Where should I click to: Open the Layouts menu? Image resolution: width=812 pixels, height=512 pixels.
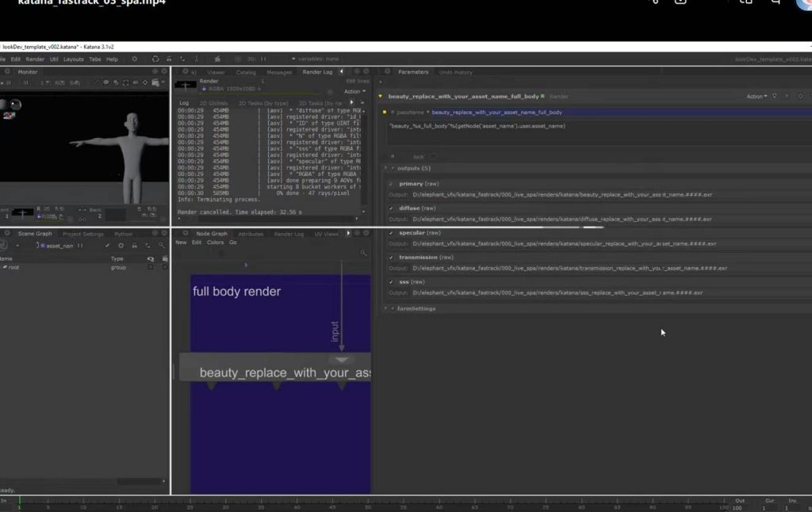73,59
